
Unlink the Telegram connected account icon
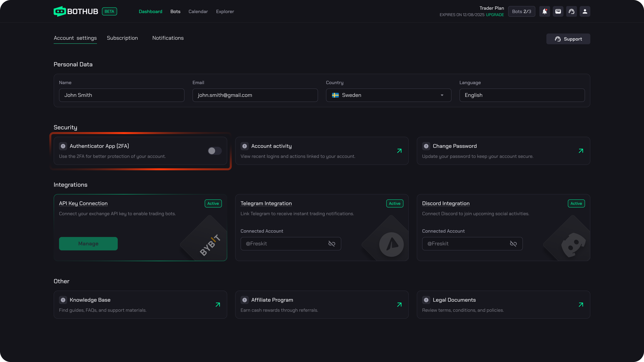pyautogui.click(x=332, y=244)
